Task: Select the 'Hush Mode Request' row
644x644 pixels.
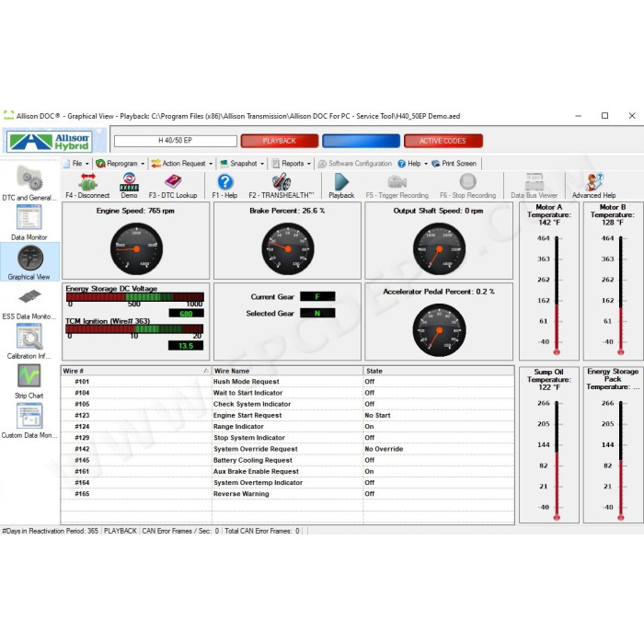Action: (x=287, y=382)
